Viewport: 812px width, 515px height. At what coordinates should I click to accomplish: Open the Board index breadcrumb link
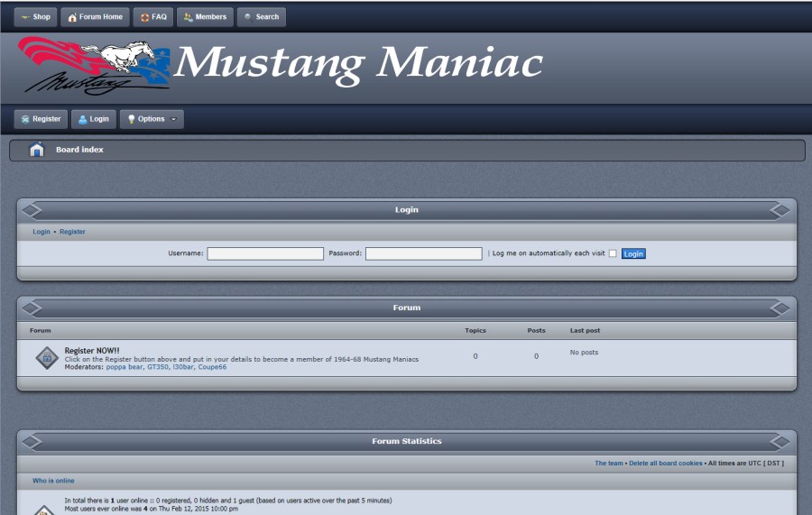click(79, 150)
